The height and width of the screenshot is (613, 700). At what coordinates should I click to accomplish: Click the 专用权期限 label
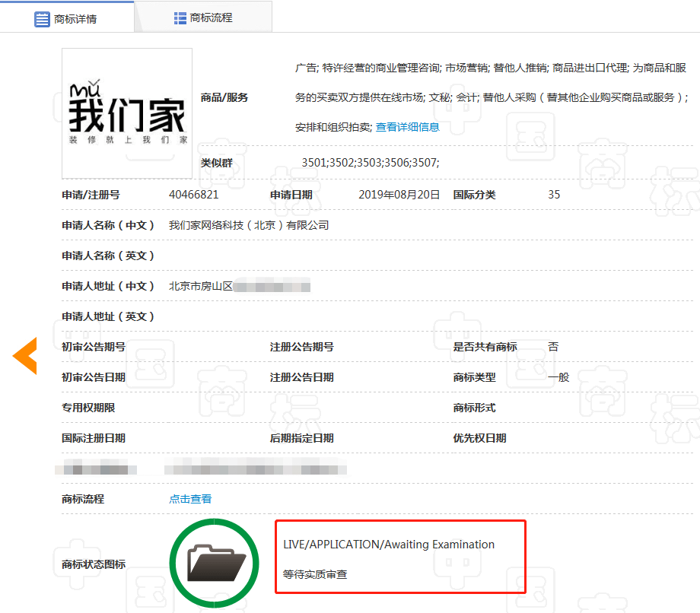click(88, 408)
